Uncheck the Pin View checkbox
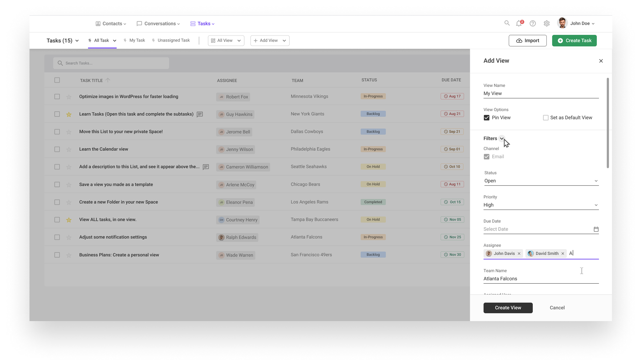 [x=486, y=118]
